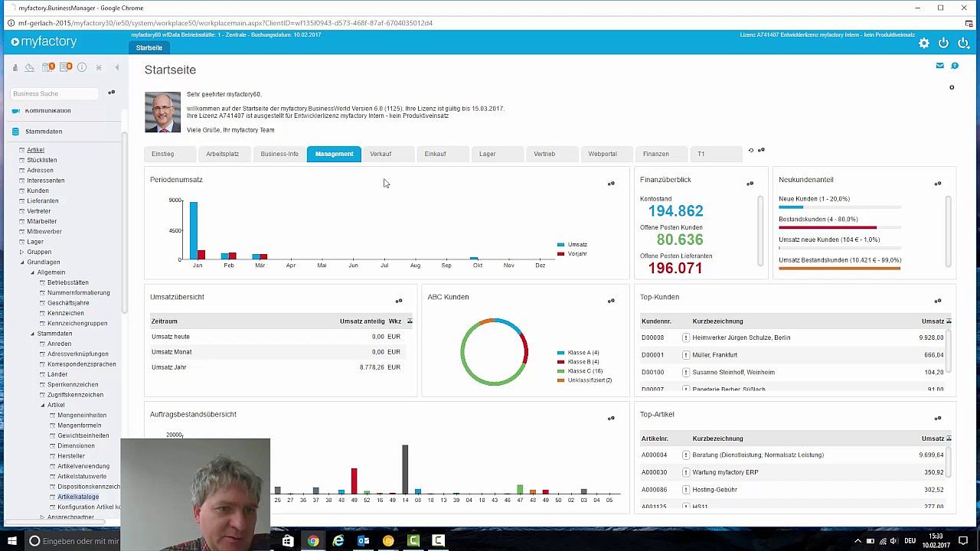
Task: Click the blue Umsatz legend swatch
Action: 561,245
